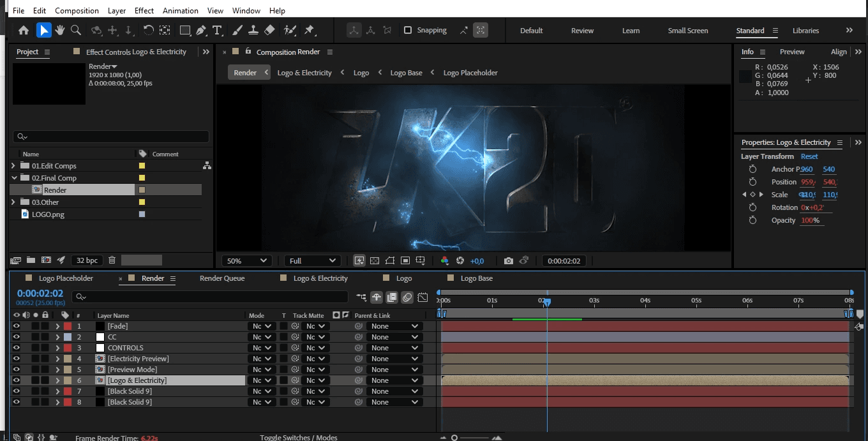Click label color swatch of CC layer
The height and width of the screenshot is (441, 868).
tap(68, 337)
